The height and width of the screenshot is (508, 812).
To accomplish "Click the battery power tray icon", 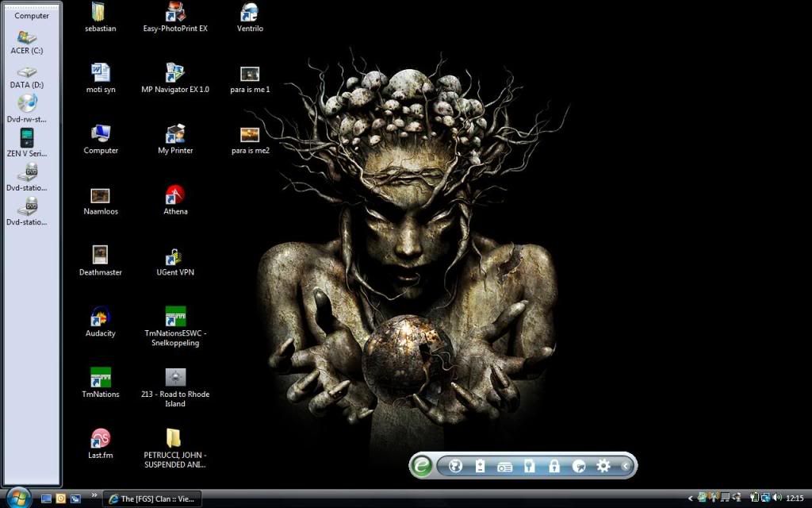I will pos(755,497).
